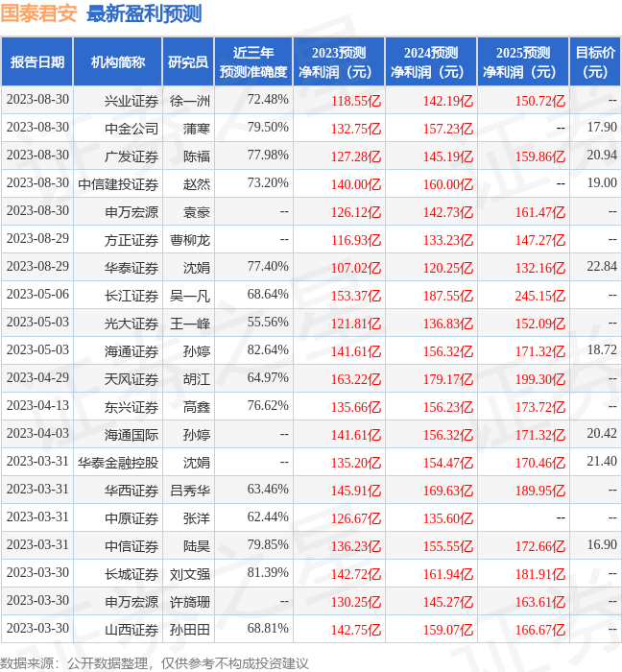Click target price 18.72
This screenshot has height=672, width=622.
tap(602, 350)
